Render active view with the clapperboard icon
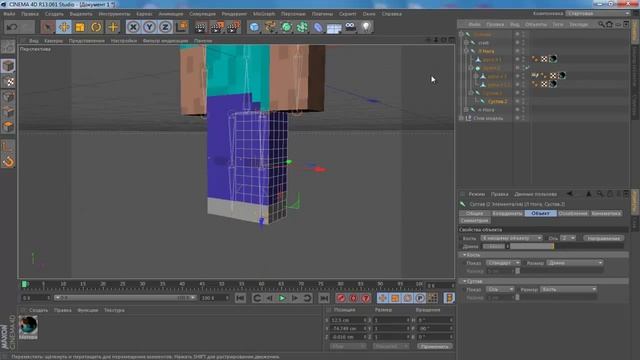The height and width of the screenshot is (360, 640). 200,27
